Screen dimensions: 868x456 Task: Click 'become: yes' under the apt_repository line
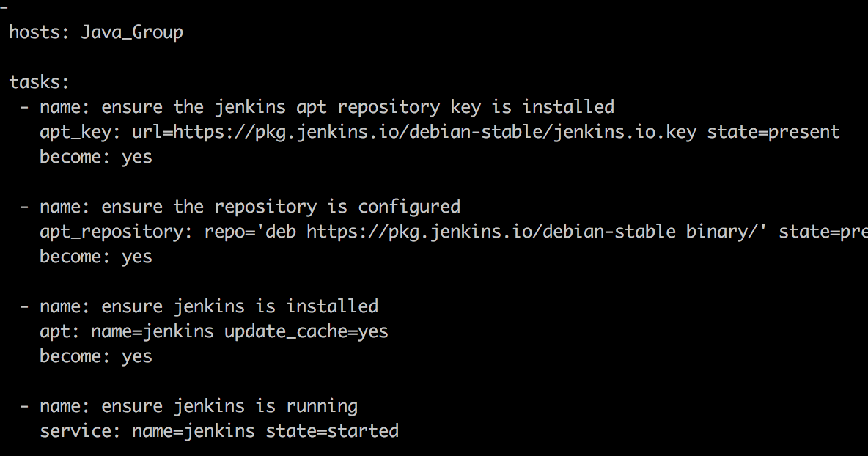(x=96, y=257)
